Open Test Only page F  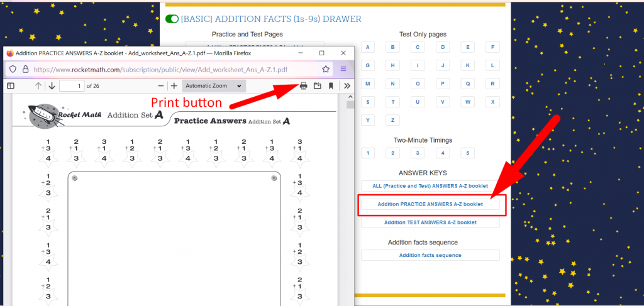tap(492, 47)
